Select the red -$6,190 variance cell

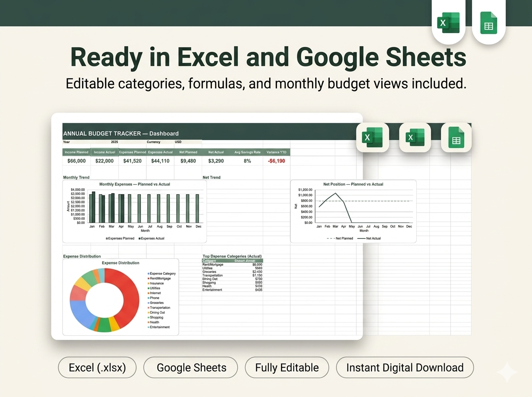coord(277,161)
